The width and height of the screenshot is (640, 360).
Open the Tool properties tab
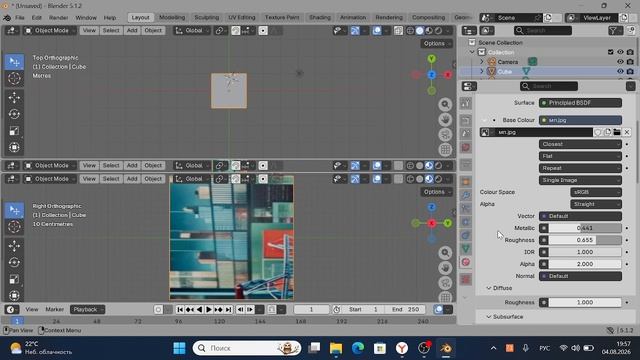466,103
